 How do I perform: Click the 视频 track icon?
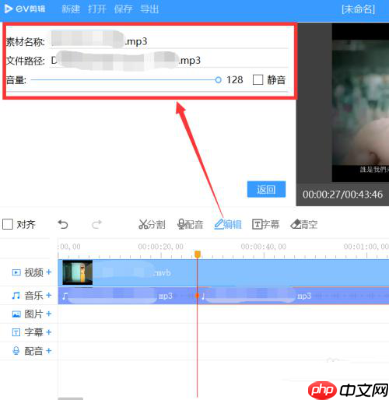coord(16,273)
